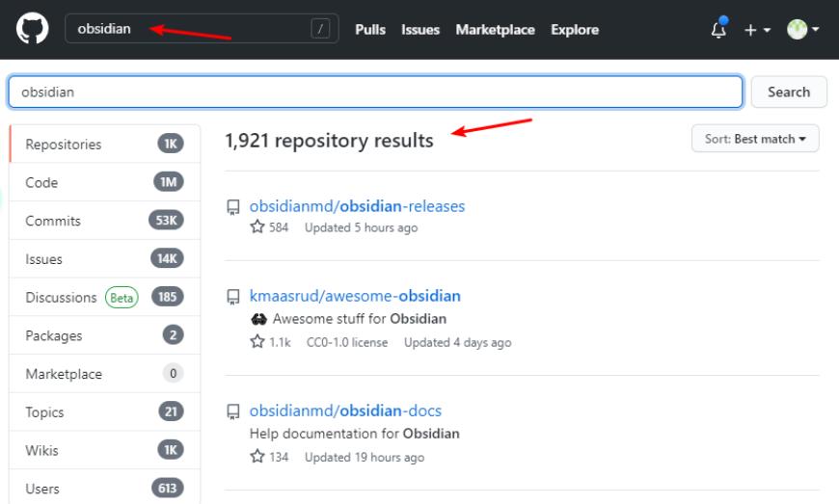Click repo icon beside obsidian-docs

233,411
